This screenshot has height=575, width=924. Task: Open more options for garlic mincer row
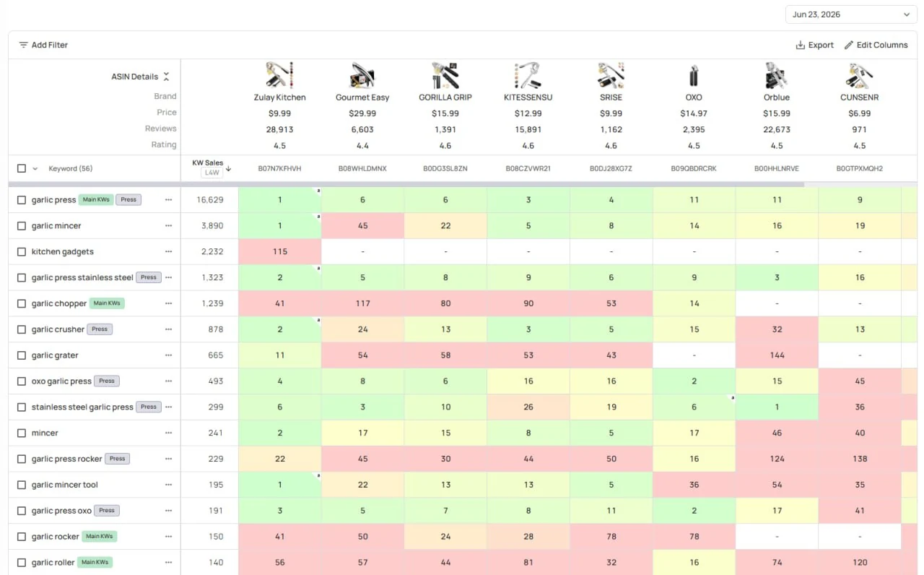click(x=168, y=226)
